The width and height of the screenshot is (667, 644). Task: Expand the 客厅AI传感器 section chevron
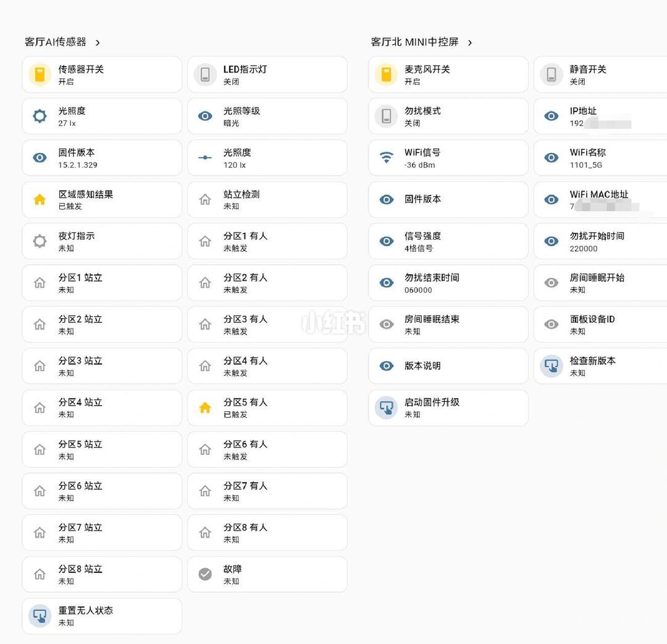click(x=98, y=43)
